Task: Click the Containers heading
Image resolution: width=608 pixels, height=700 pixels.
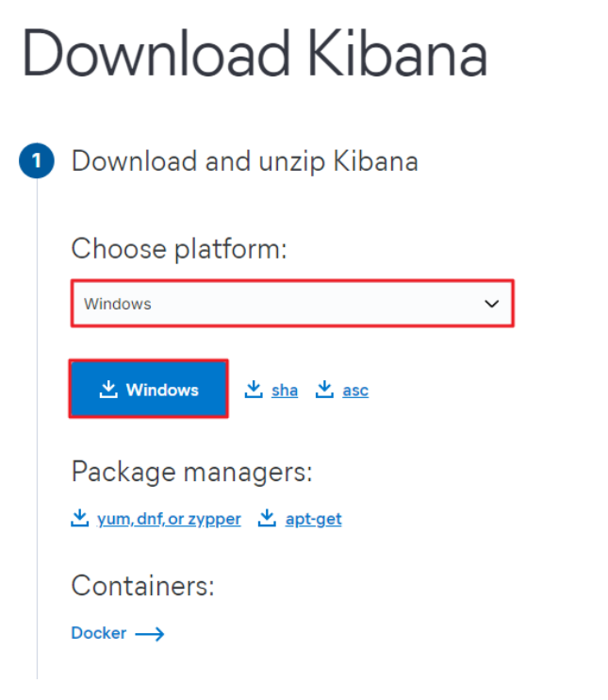Action: (143, 587)
